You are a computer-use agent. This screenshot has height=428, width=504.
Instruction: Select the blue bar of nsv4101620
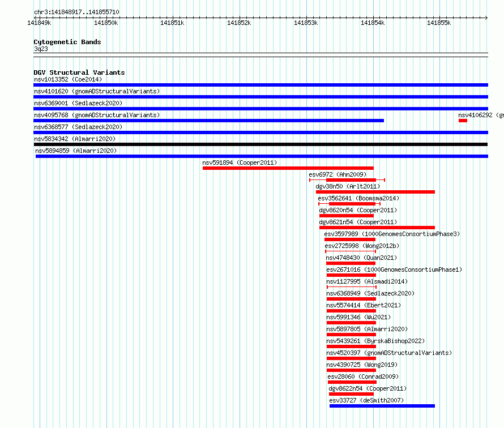[260, 97]
